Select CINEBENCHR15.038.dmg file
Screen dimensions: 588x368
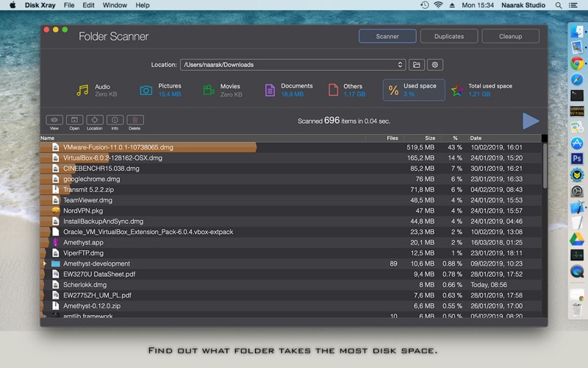[290, 169]
